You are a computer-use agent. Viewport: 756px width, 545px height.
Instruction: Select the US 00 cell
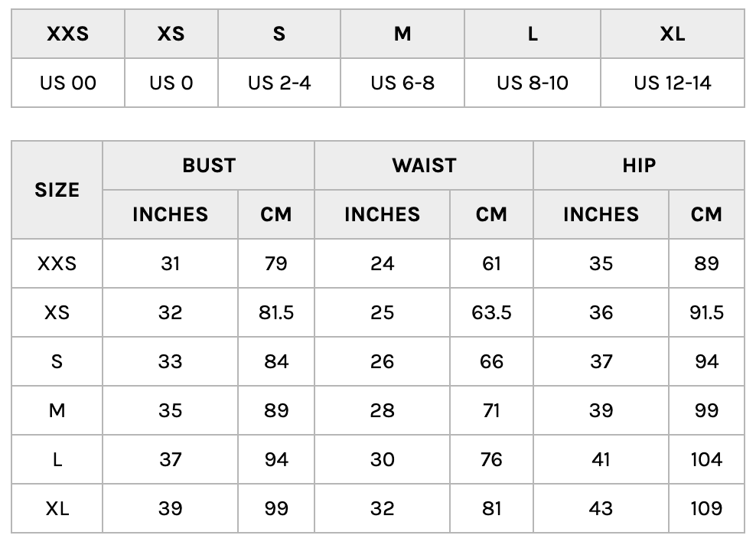pos(68,83)
